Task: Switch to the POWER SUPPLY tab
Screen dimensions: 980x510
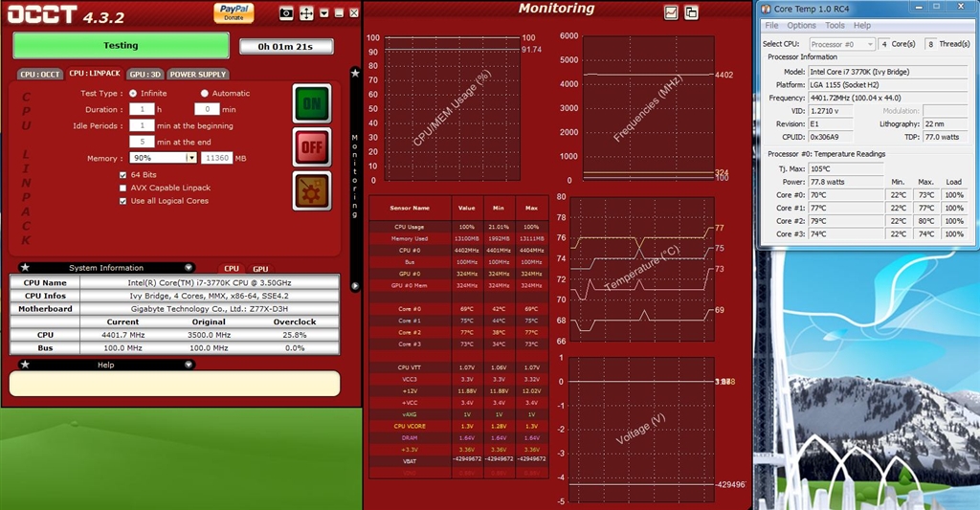Action: pyautogui.click(x=197, y=74)
